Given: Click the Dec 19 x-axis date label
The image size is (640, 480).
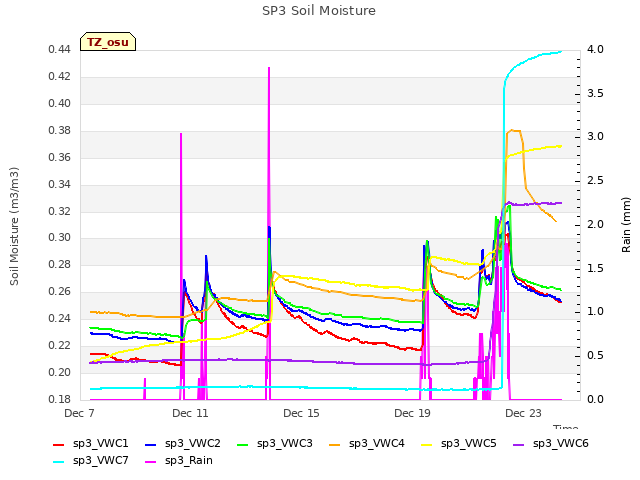Looking at the screenshot, I should click(412, 413).
